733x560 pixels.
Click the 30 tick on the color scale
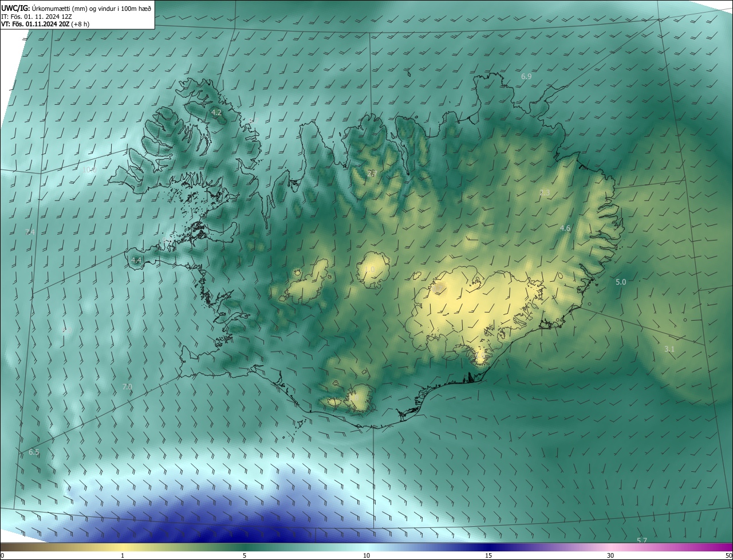[x=610, y=555]
